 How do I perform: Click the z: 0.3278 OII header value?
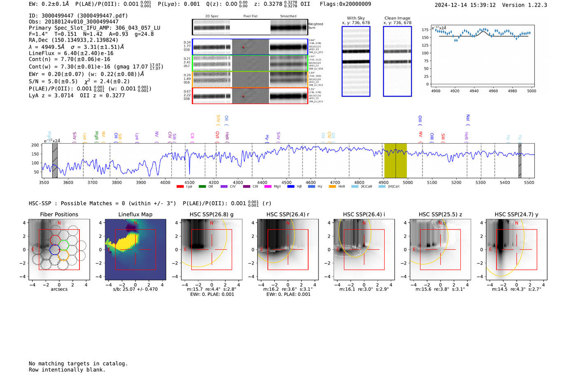point(282,4)
